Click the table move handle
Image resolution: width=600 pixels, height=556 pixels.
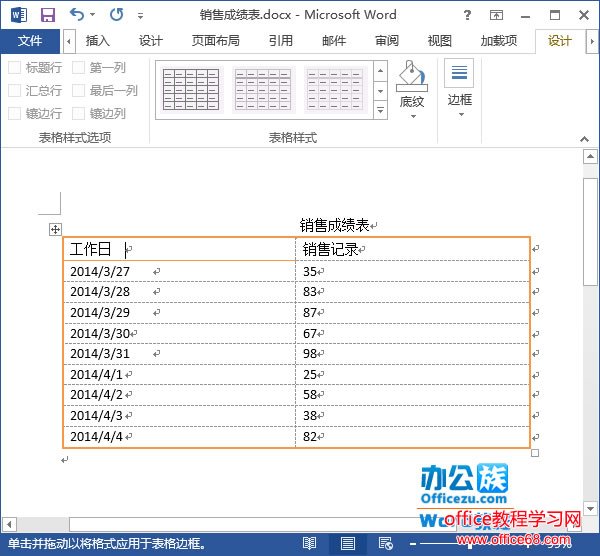click(55, 230)
